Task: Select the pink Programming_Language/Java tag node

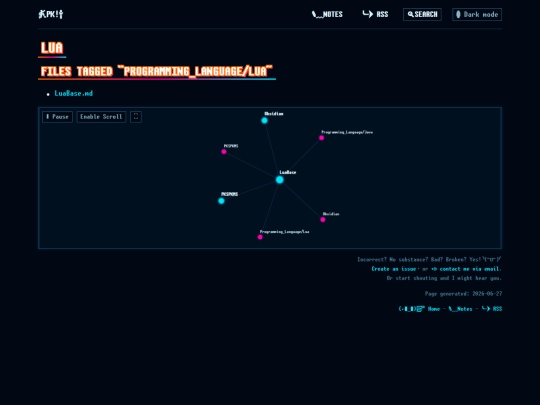Action: (x=321, y=138)
